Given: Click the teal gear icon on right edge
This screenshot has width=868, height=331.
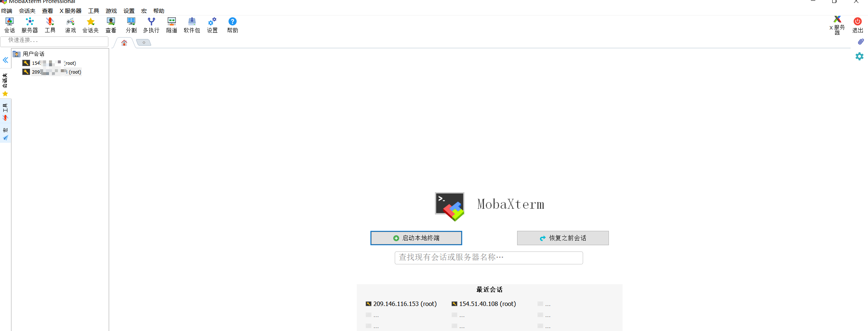Looking at the screenshot, I should 860,56.
